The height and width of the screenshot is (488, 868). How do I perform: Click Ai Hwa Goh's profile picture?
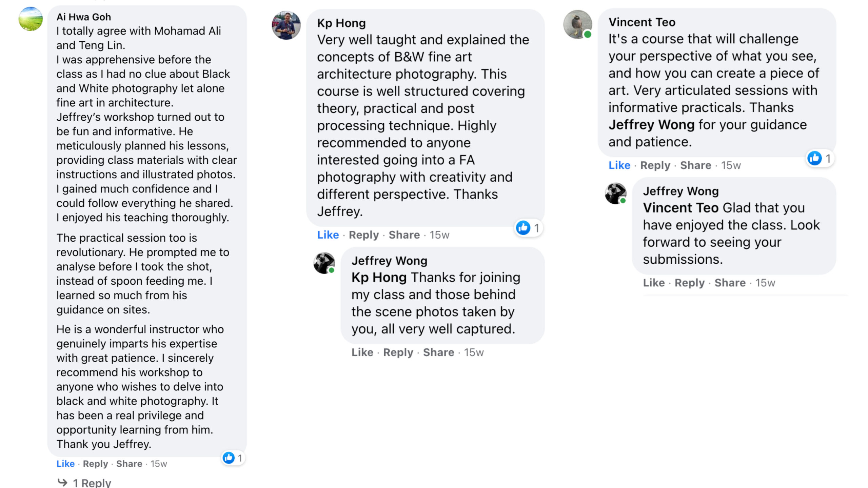tap(31, 19)
